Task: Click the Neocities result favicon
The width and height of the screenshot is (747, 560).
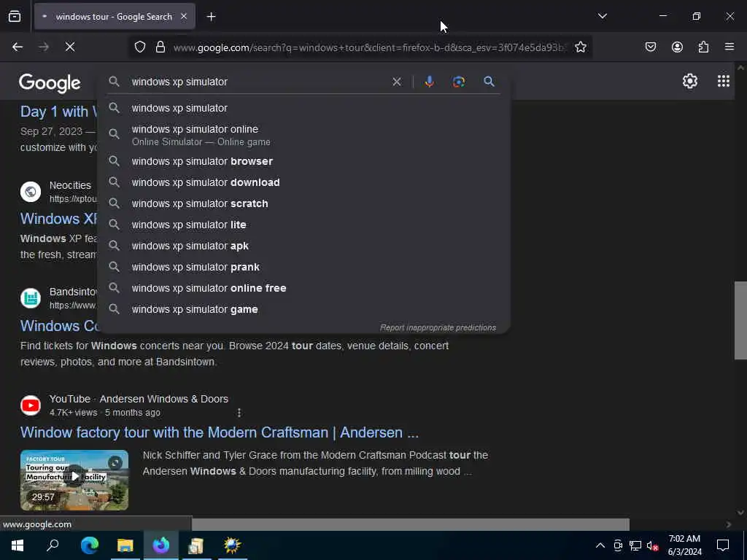Action: point(31,192)
